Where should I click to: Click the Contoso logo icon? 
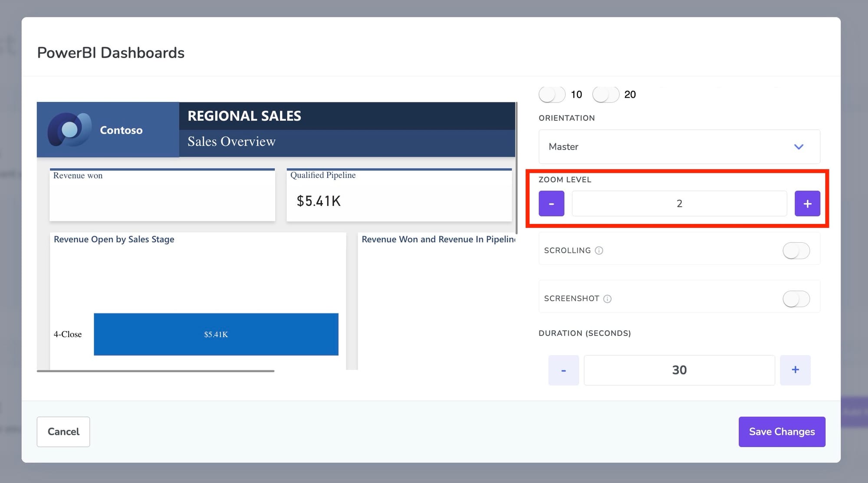point(69,129)
